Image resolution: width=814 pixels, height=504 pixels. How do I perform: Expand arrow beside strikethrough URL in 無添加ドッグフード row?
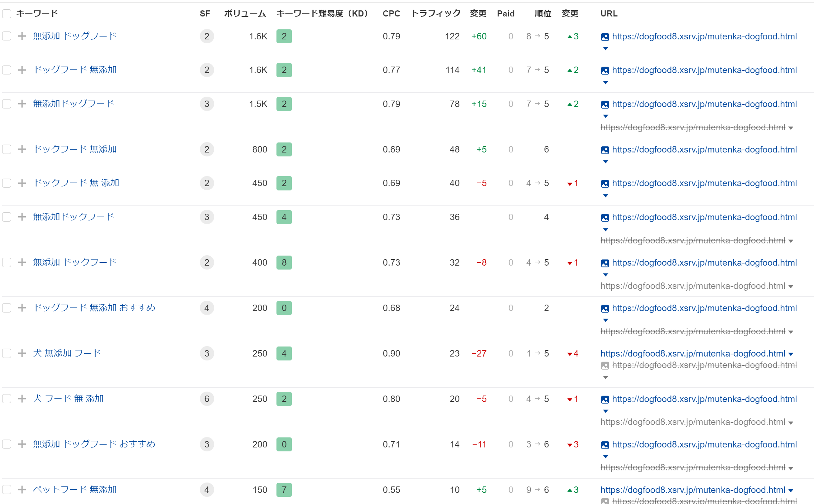(791, 128)
